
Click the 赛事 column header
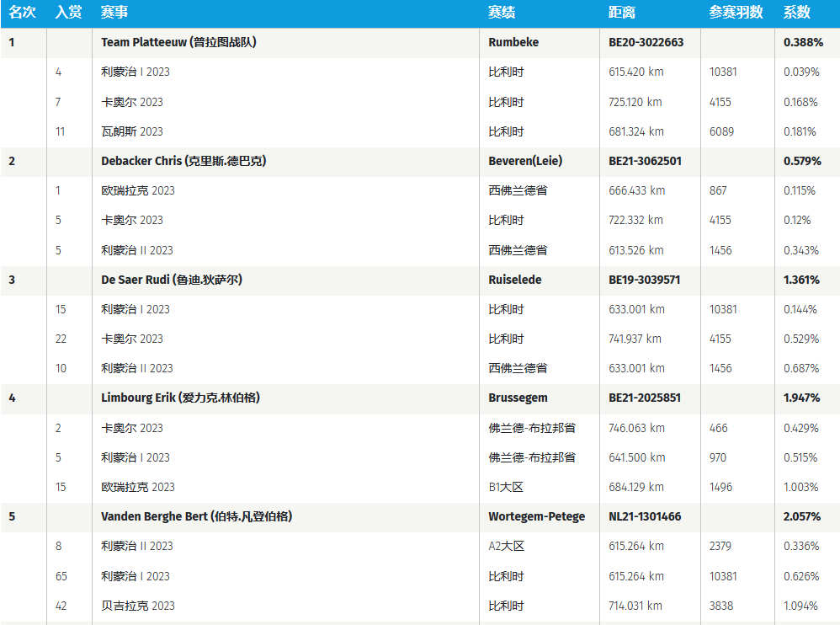[114, 13]
